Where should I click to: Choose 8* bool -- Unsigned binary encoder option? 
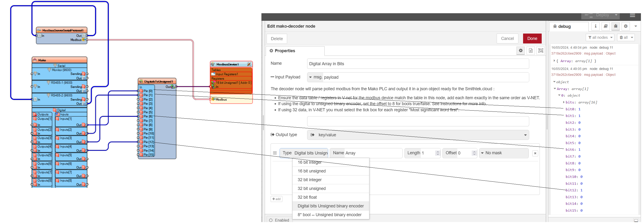tap(330, 215)
